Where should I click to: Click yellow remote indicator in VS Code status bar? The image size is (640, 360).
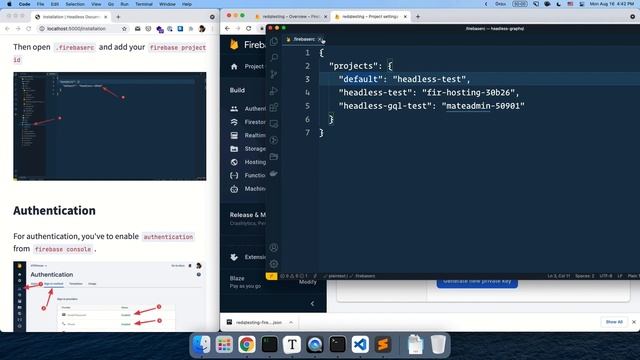pos(271,276)
